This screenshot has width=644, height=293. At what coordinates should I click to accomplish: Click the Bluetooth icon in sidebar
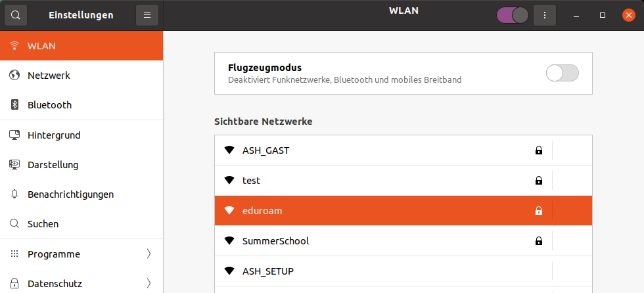pos(14,105)
